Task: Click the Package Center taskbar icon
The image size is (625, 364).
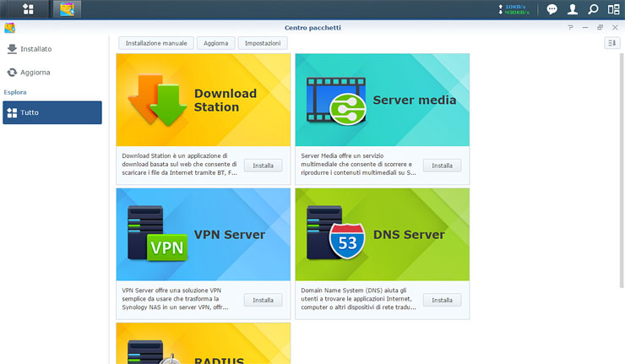Action: tap(68, 9)
